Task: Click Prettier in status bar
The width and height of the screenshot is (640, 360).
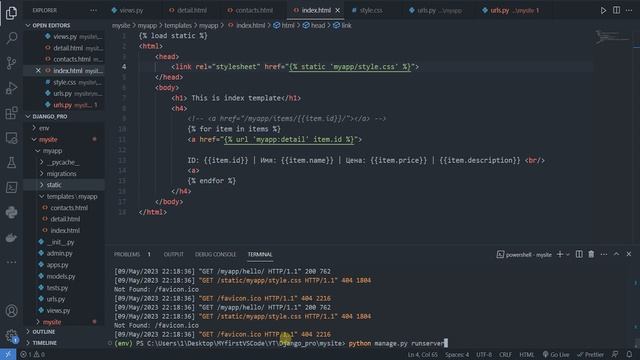Action: [x=590, y=354]
